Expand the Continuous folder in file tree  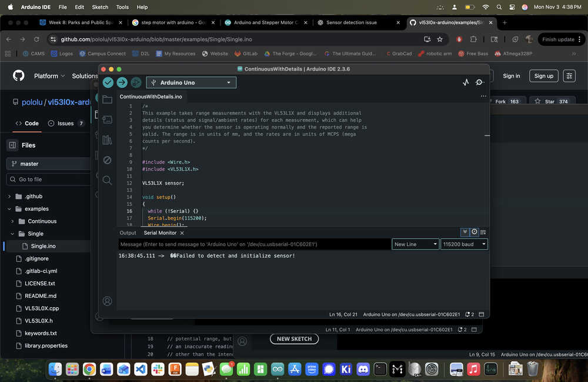(x=13, y=221)
